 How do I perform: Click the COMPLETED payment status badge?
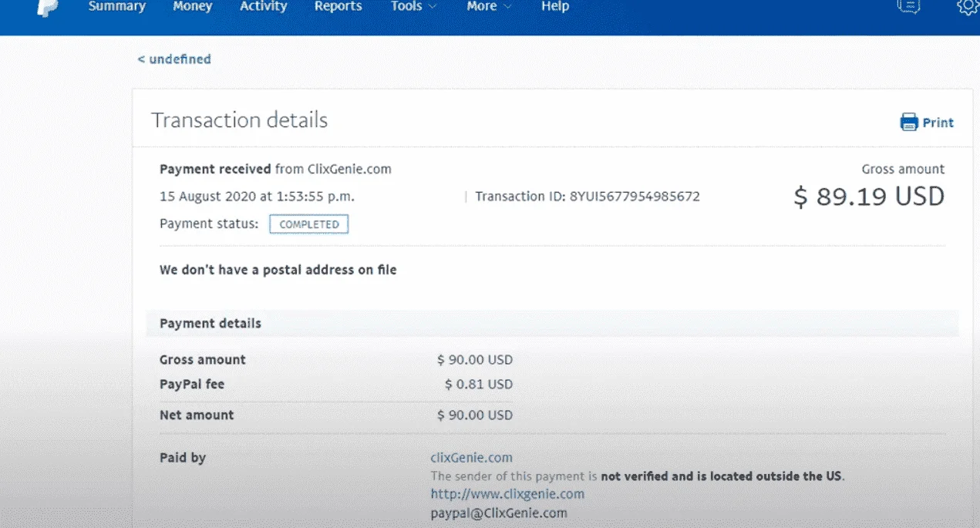pos(309,224)
